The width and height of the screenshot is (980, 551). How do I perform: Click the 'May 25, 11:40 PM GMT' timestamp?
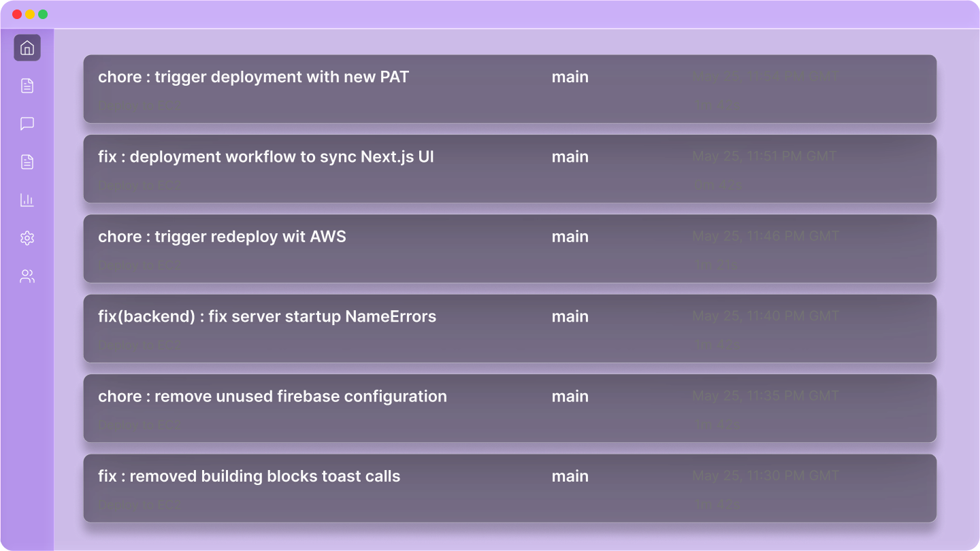point(766,316)
